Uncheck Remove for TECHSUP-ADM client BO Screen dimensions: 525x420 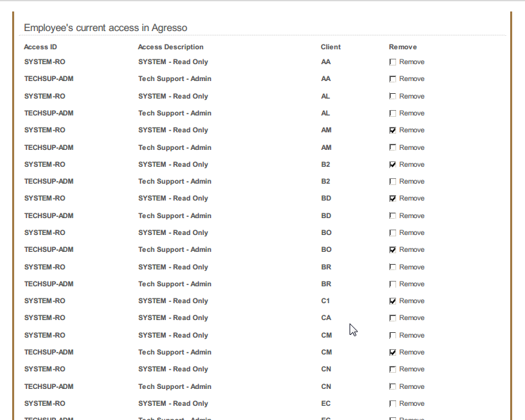[x=393, y=250]
